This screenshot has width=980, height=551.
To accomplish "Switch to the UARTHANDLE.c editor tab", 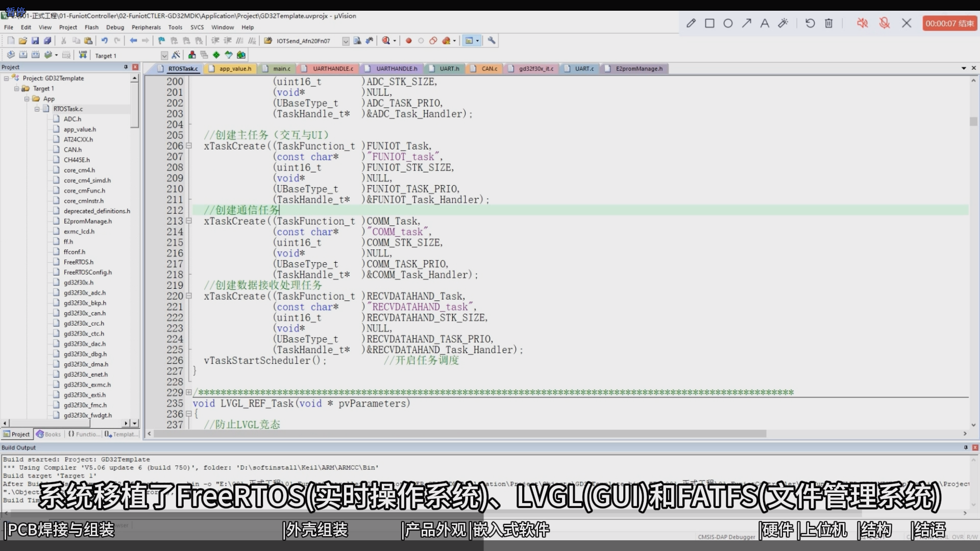I will coord(328,68).
